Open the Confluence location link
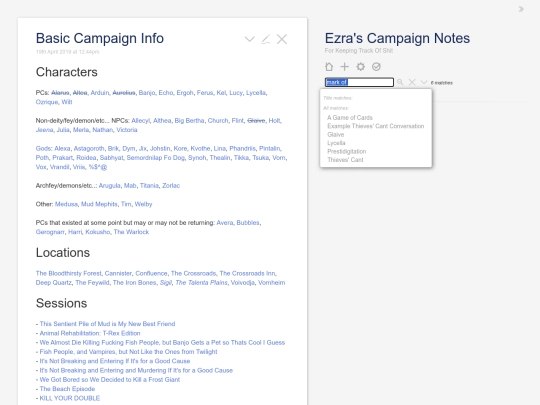Viewport: 540px width, 405px height. pos(151,273)
